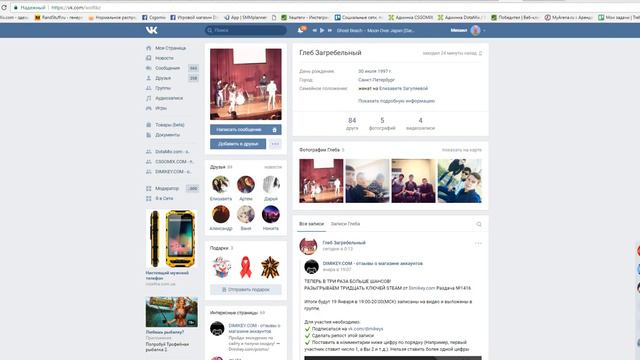Click the gift icon on the message button
This screenshot has width=640, height=360.
tap(274, 130)
